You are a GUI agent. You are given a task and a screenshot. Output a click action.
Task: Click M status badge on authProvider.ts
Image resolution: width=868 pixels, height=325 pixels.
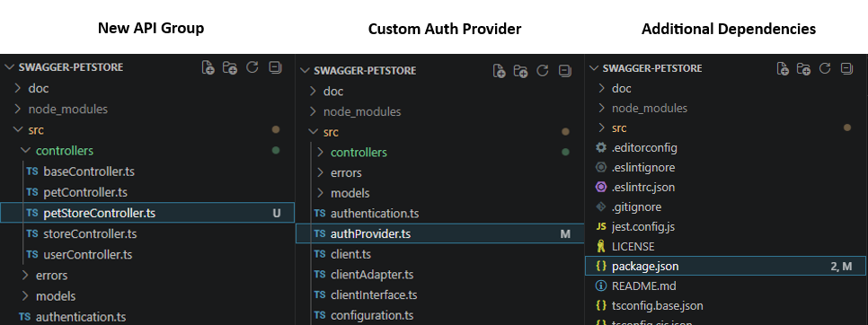[564, 233]
